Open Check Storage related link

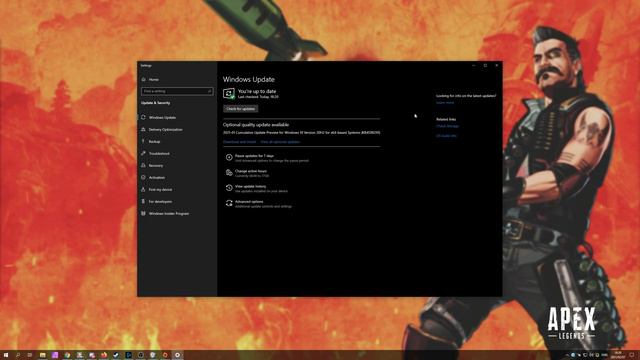point(447,126)
